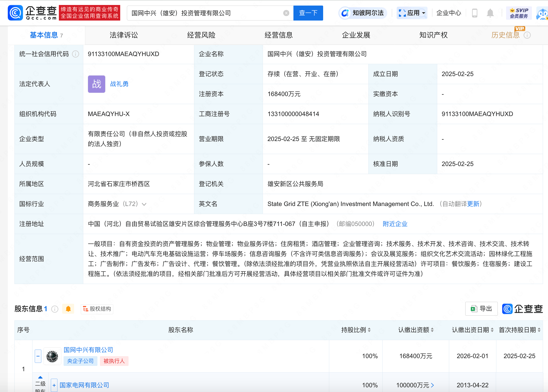
Task: Expand 商务服务业 industry chevron
Action: [x=144, y=204]
